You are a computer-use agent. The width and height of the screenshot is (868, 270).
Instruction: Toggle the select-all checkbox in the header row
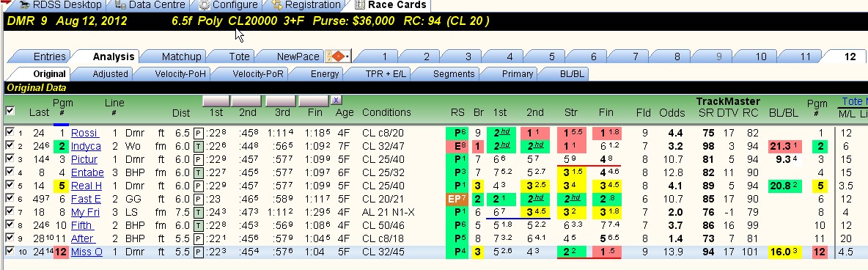[10, 111]
